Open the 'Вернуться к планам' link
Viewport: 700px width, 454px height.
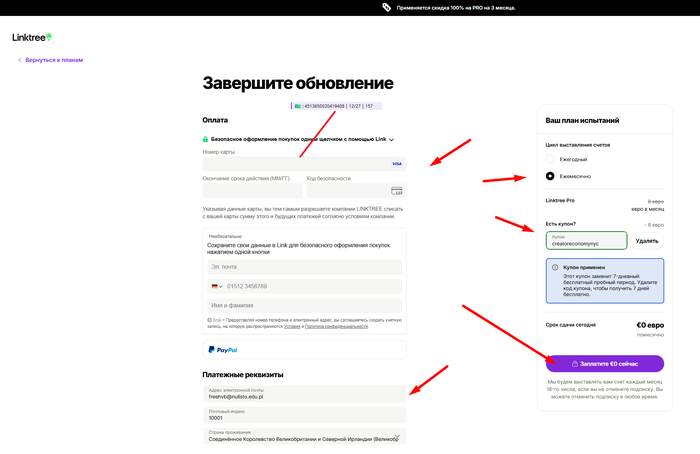click(54, 60)
